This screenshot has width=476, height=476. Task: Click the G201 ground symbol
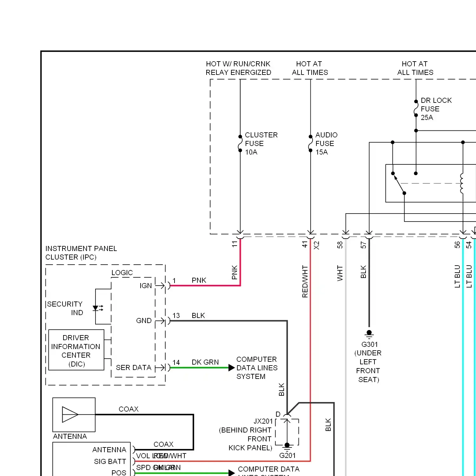(287, 447)
